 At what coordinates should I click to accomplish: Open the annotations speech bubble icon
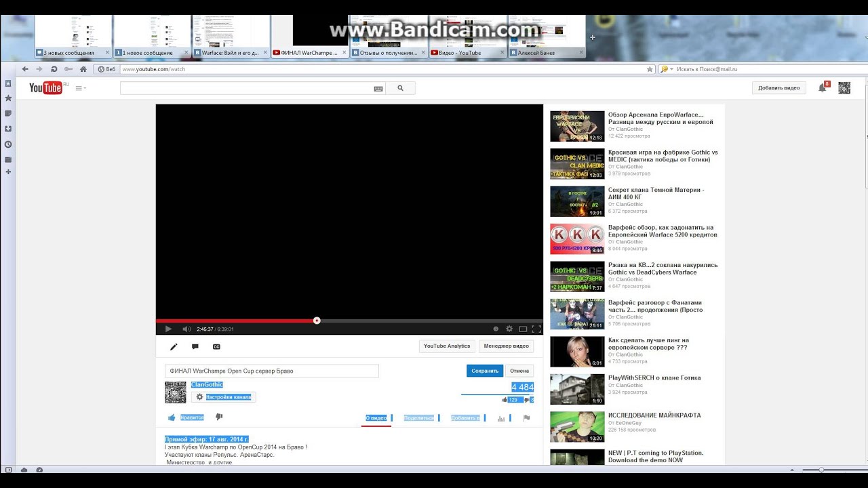tap(195, 346)
